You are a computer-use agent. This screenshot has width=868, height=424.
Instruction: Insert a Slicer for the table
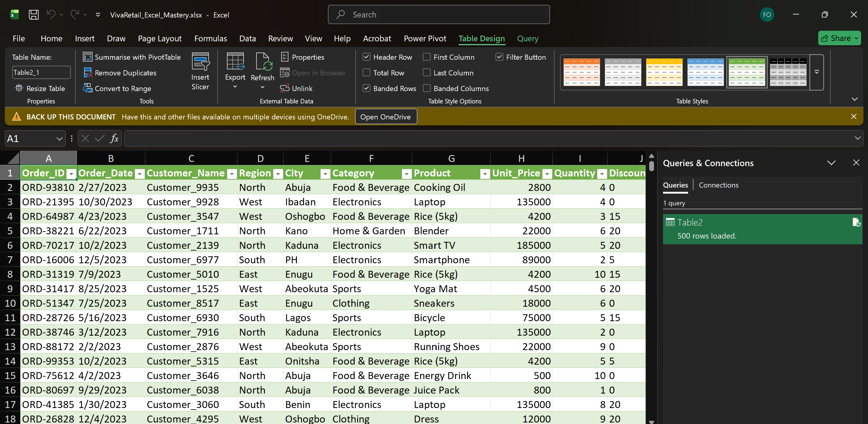pyautogui.click(x=200, y=71)
